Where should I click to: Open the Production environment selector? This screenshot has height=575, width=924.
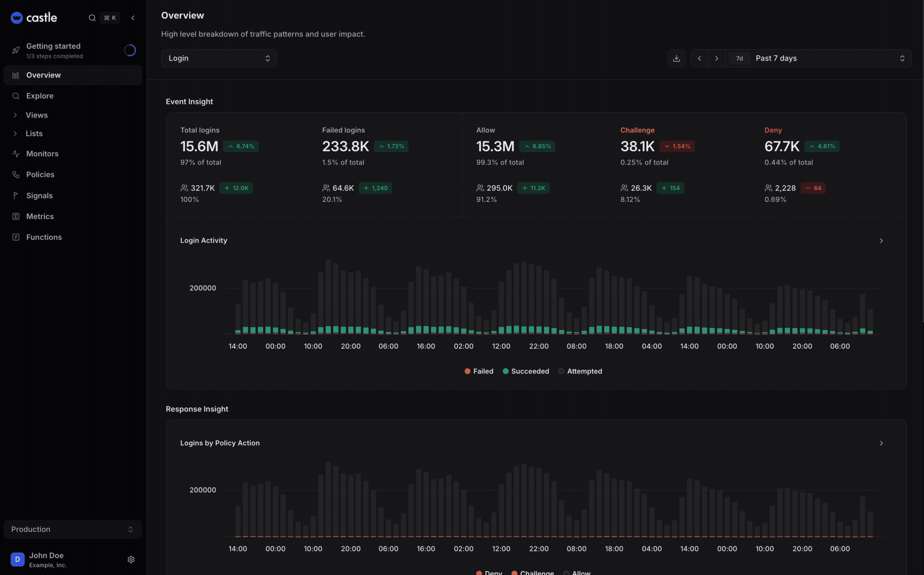pos(72,529)
